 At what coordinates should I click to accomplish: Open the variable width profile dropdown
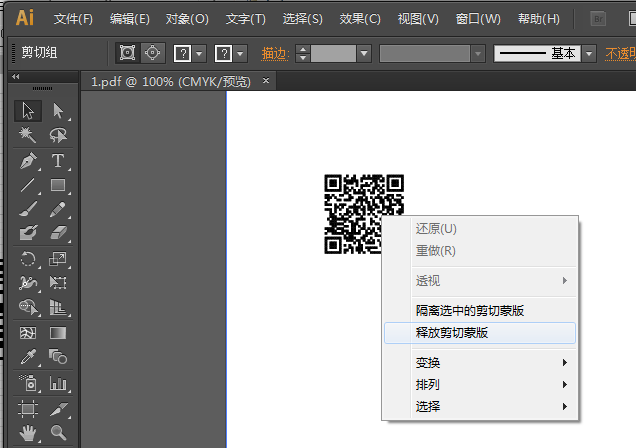pyautogui.click(x=478, y=53)
